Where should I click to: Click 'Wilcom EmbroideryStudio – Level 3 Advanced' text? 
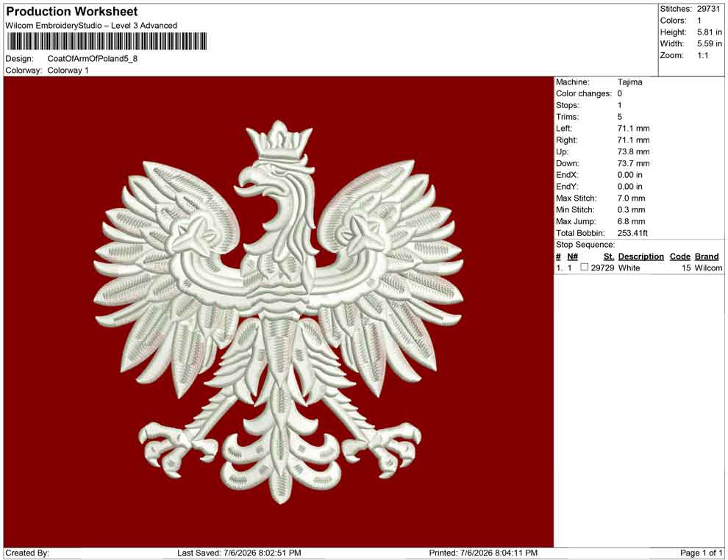[x=91, y=26]
